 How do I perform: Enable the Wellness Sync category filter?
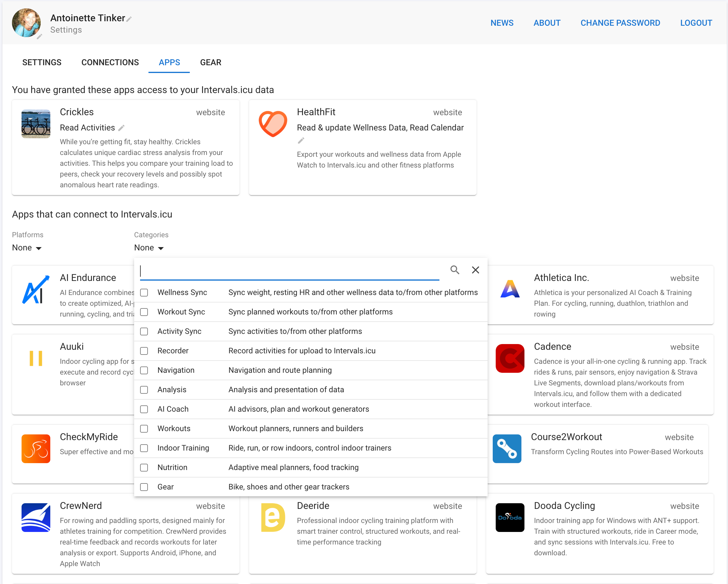(x=144, y=293)
